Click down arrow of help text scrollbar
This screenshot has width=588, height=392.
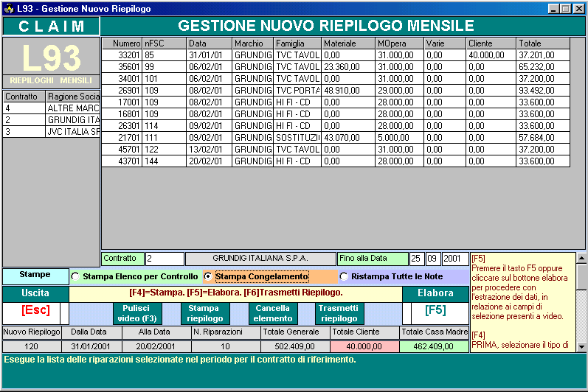[x=581, y=347]
